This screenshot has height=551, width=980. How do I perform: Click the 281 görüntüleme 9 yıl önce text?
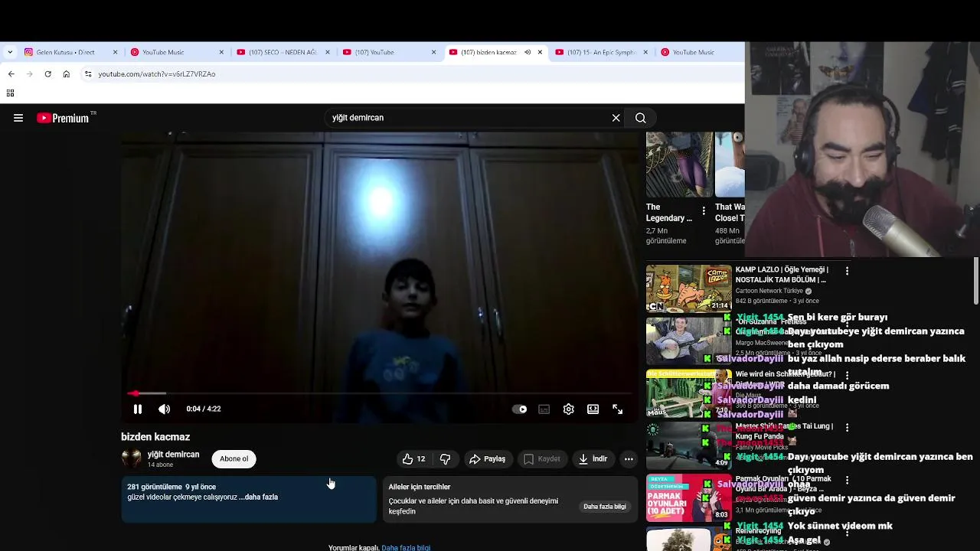171,487
